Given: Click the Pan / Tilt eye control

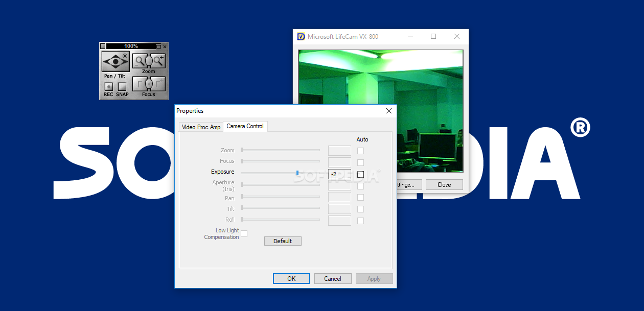Looking at the screenshot, I should (116, 62).
